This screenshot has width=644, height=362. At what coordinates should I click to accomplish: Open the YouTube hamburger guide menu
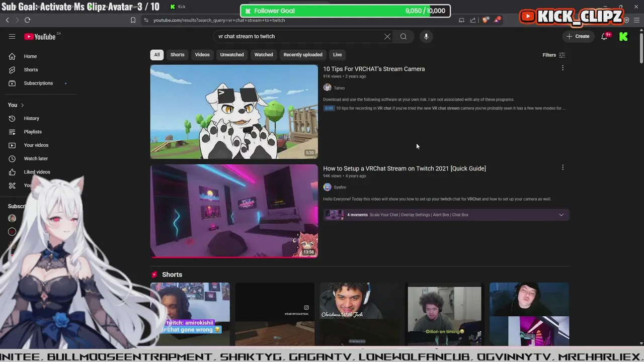pyautogui.click(x=12, y=36)
